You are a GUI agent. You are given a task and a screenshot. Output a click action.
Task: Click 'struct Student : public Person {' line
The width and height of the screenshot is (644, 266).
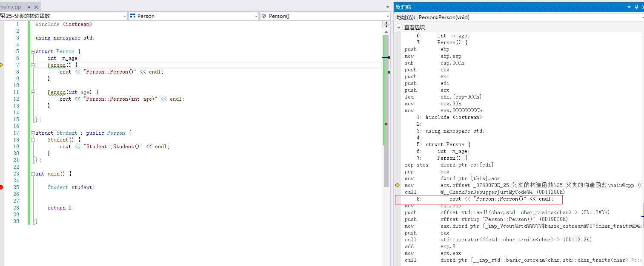point(83,133)
